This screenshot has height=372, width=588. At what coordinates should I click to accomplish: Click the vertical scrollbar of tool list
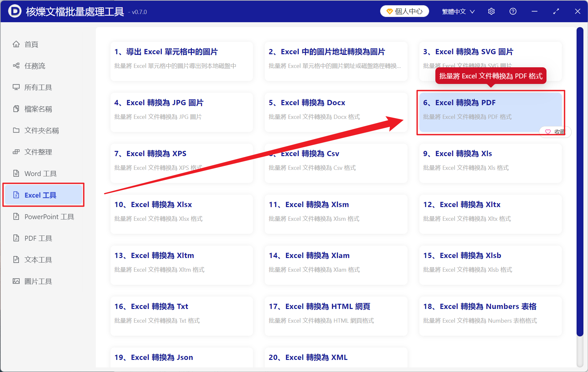[x=580, y=182]
